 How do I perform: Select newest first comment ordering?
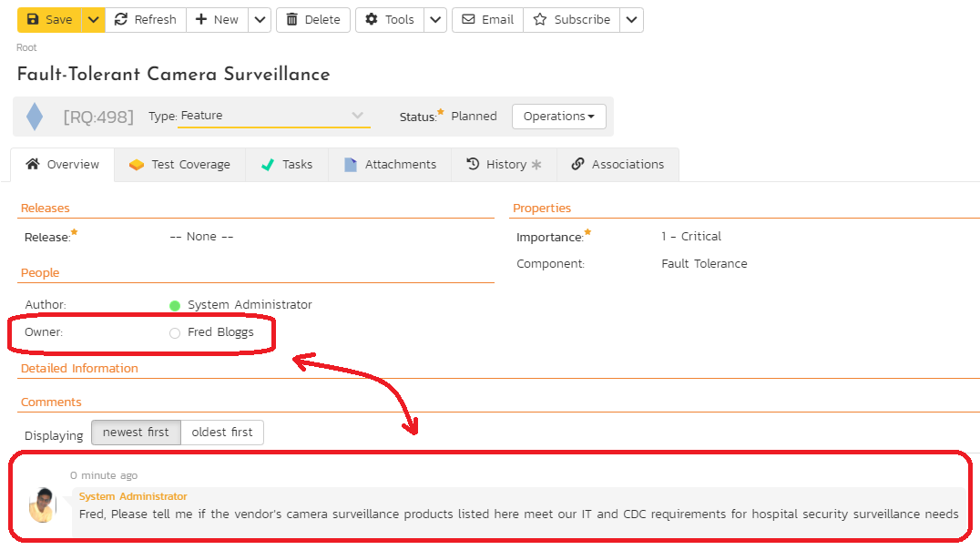point(136,433)
